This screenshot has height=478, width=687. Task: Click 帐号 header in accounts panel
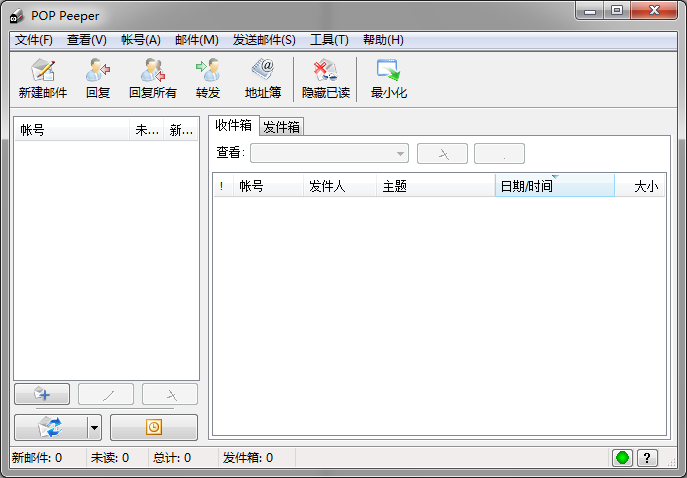pyautogui.click(x=72, y=130)
